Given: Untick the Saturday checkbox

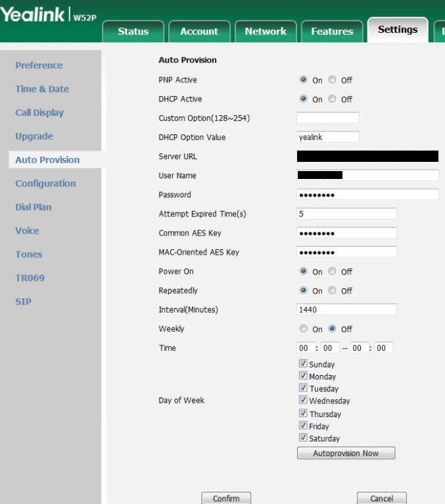Looking at the screenshot, I should (303, 438).
